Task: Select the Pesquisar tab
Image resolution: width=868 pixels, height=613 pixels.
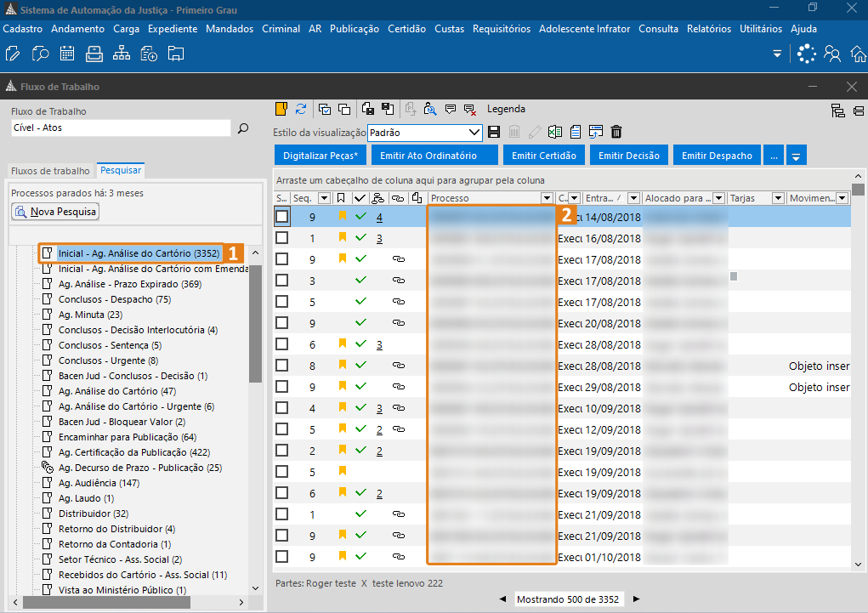Action: click(x=121, y=170)
